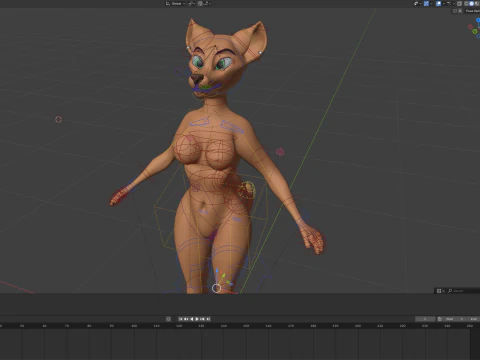Toggle X-ray view mode

[459, 3]
